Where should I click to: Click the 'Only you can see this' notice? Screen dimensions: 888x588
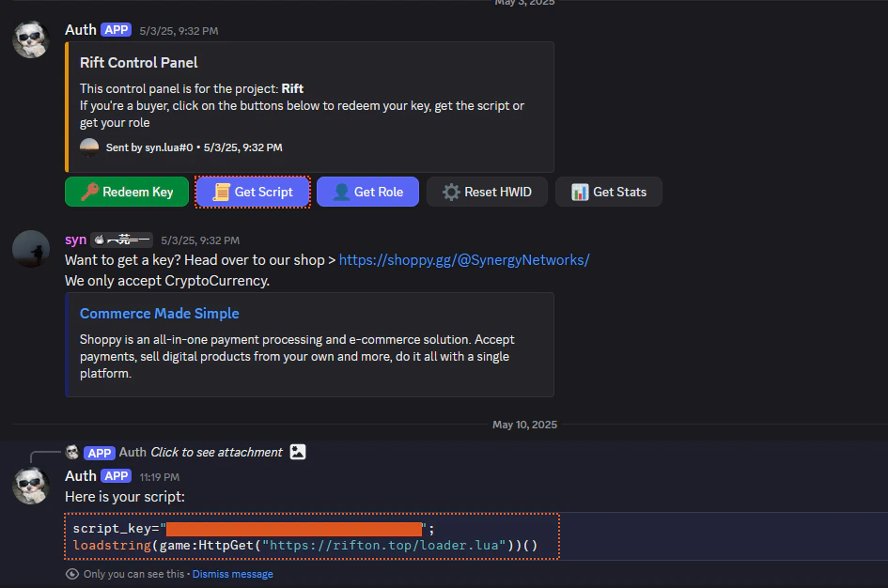click(x=133, y=574)
